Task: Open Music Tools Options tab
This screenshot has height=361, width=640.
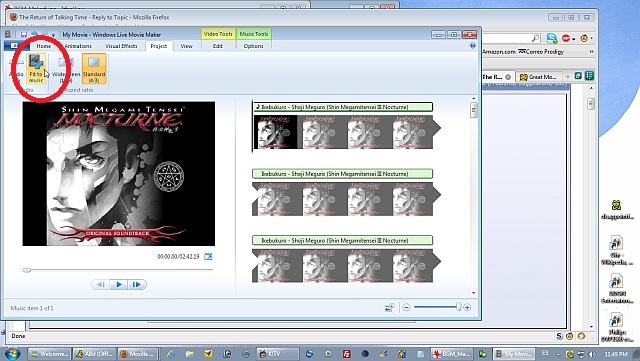Action: click(253, 46)
